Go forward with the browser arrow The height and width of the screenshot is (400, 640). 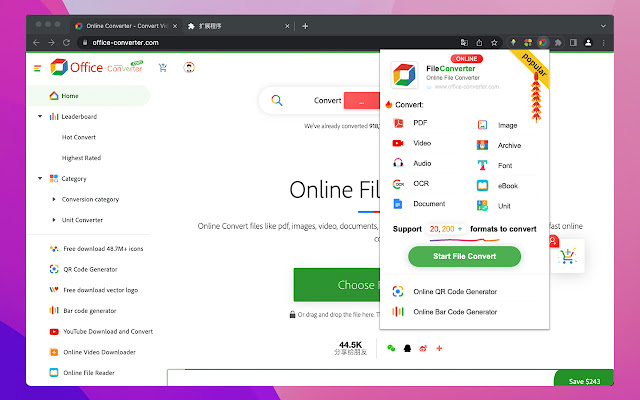51,42
